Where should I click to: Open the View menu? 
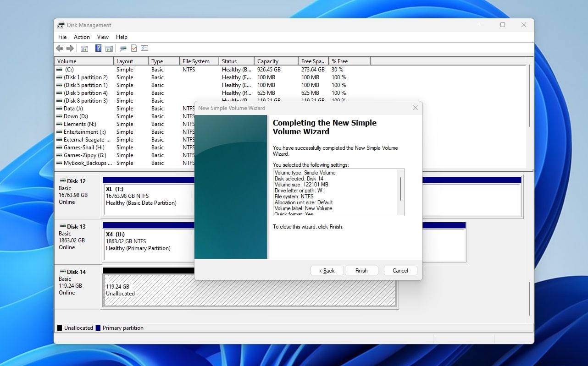103,37
